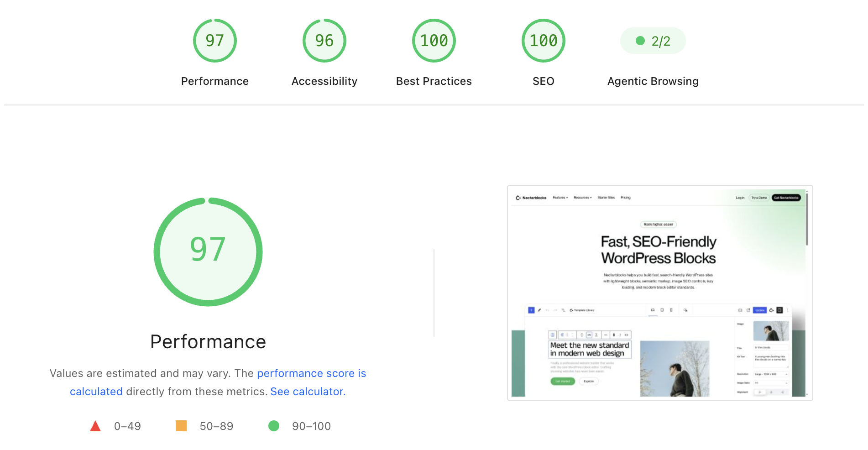Click the red triangle 0–49 legend icon

(95, 426)
